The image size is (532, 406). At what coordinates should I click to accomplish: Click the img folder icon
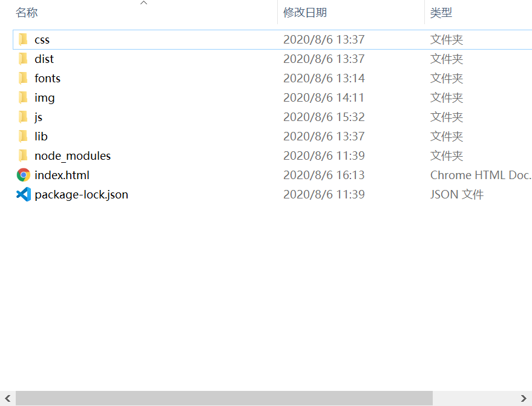[x=24, y=97]
